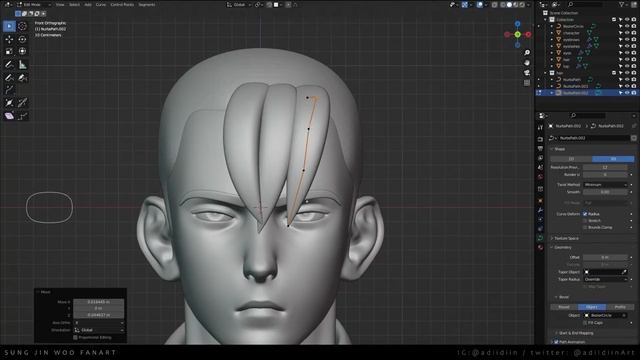Image resolution: width=640 pixels, height=360 pixels.
Task: Click the Taper Object eyedropper
Action: pyautogui.click(x=624, y=272)
